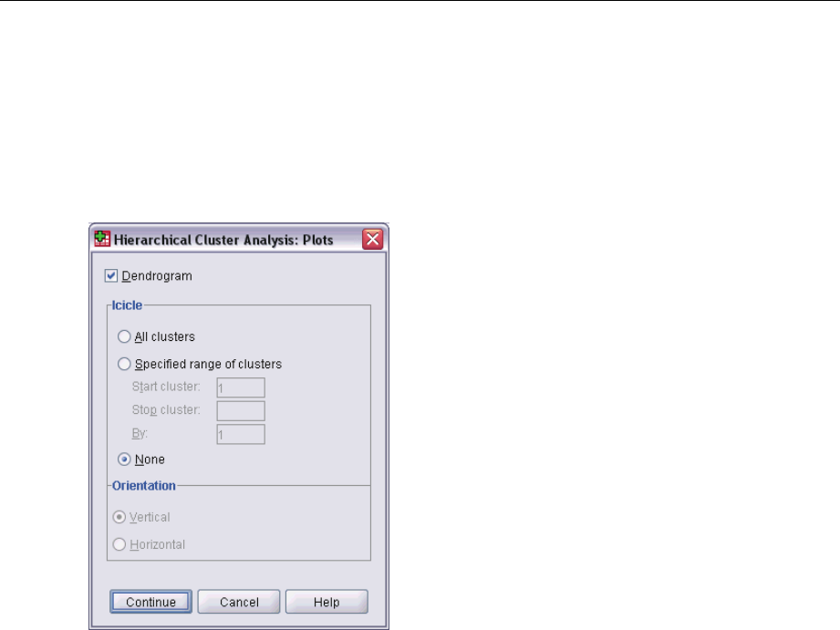Viewport: 840px width, 630px height.
Task: Pick the Horizontal orientation radio button
Action: (x=119, y=544)
